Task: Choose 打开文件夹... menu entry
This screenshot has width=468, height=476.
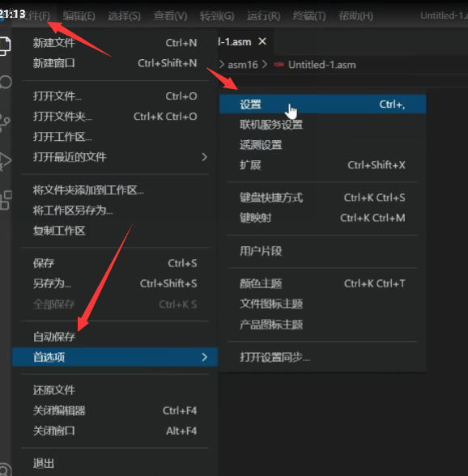Action: point(115,117)
